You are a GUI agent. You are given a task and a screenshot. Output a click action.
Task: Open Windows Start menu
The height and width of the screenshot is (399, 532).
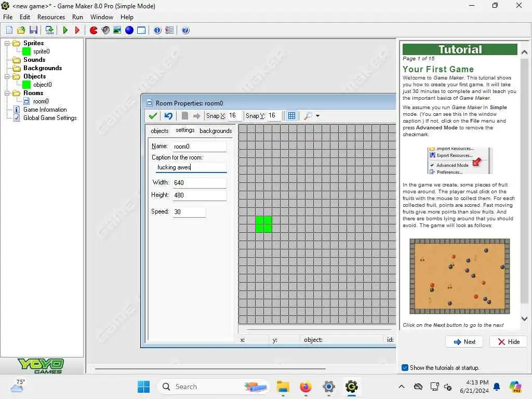click(143, 387)
